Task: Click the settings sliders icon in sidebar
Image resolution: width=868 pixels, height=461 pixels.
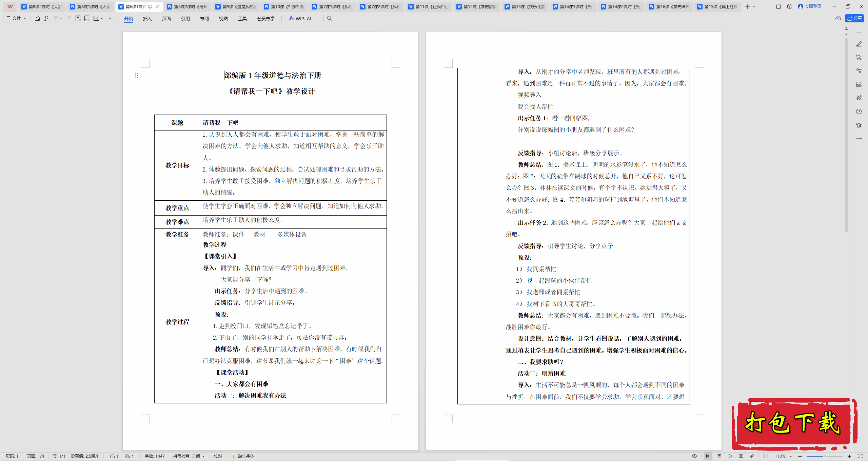Action: (x=859, y=71)
